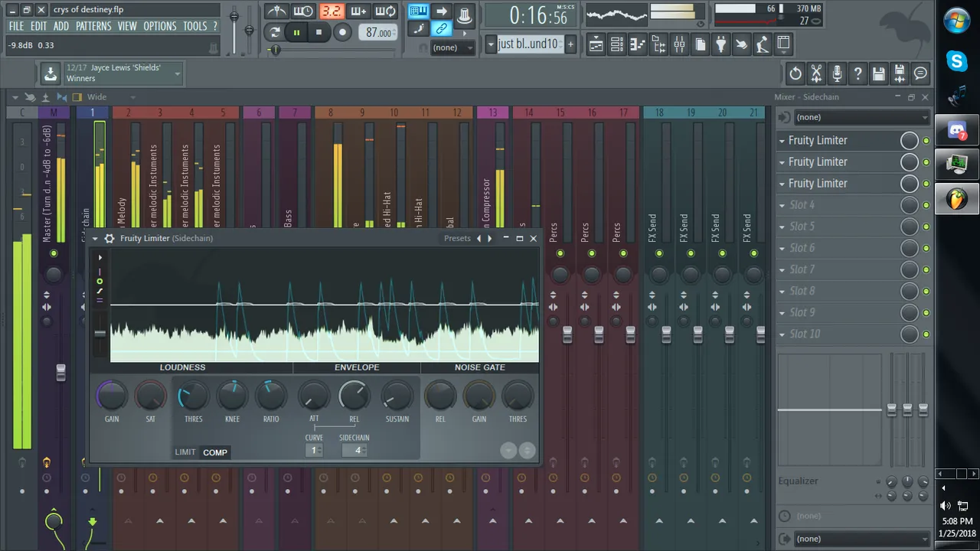Select LIMIT mode in Fruity Limiter
This screenshot has height=551, width=980.
point(185,452)
